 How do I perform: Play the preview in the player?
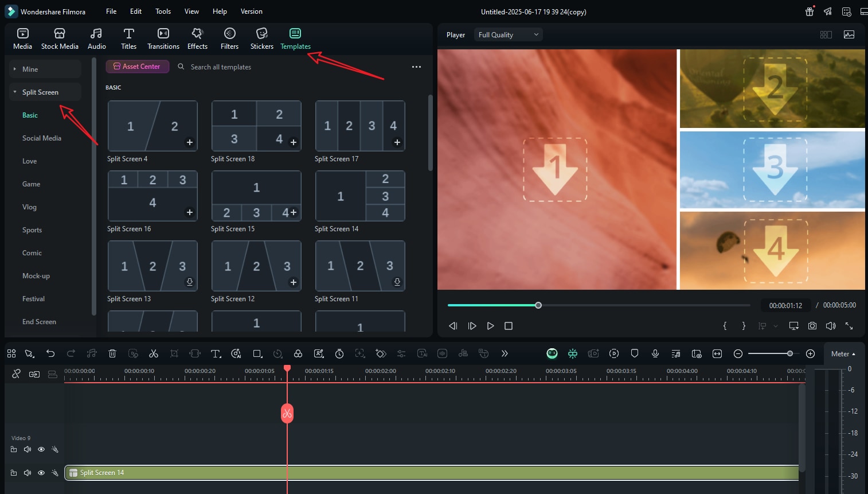(x=490, y=326)
